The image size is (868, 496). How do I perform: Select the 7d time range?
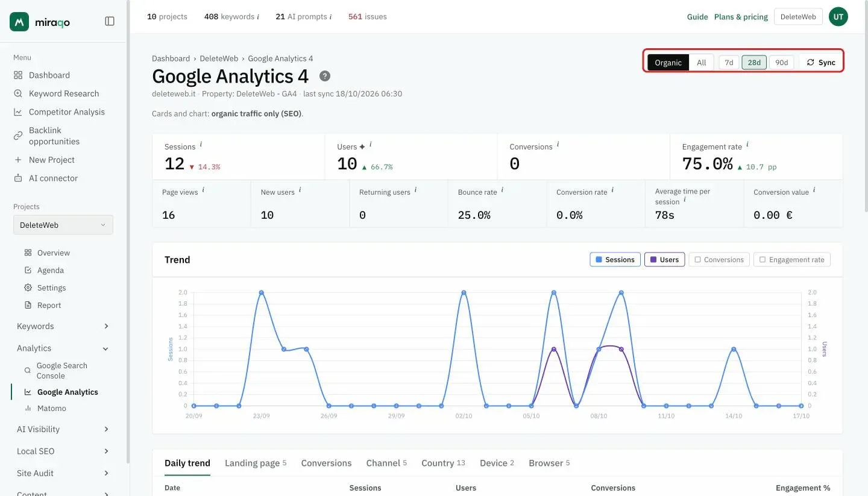[729, 63]
